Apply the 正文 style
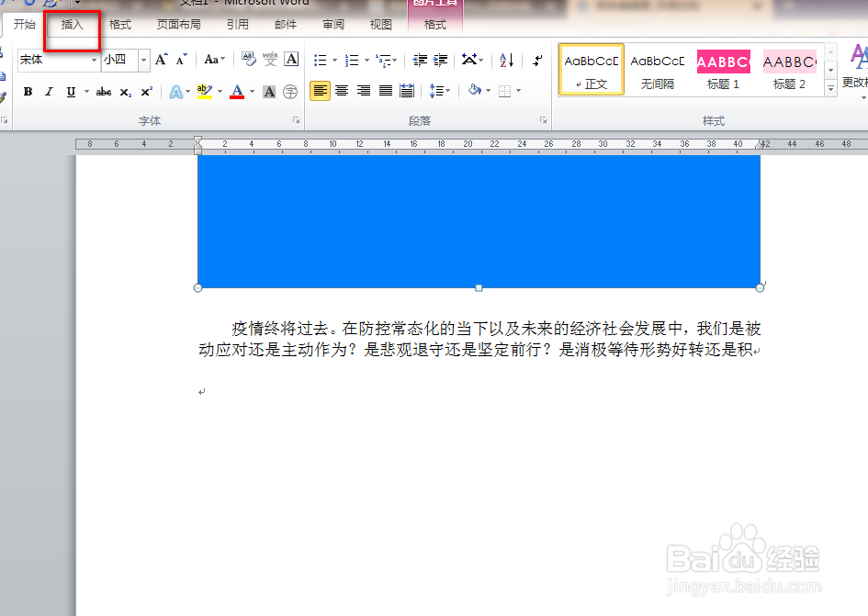 (x=592, y=71)
